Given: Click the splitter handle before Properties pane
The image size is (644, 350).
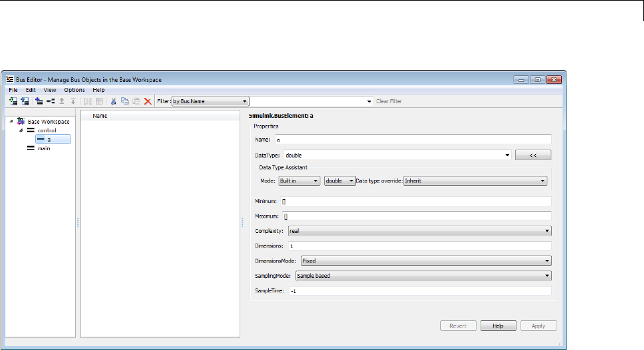Looking at the screenshot, I should click(242, 223).
